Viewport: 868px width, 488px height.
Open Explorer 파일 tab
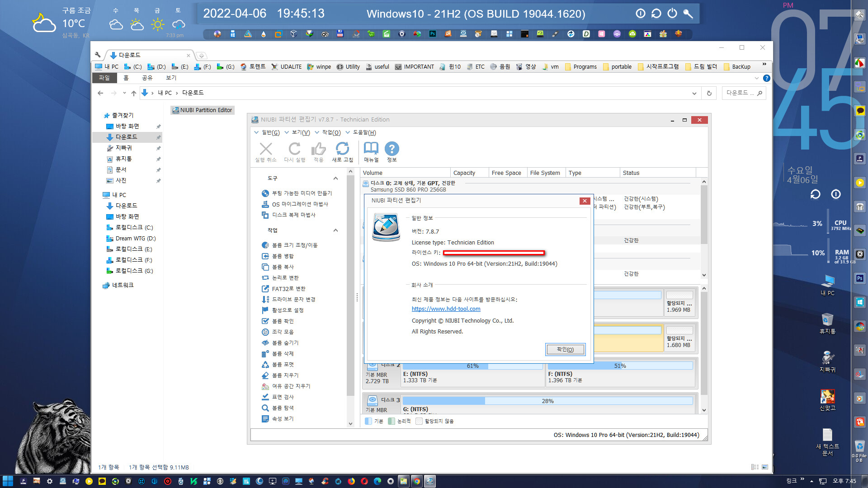click(104, 78)
